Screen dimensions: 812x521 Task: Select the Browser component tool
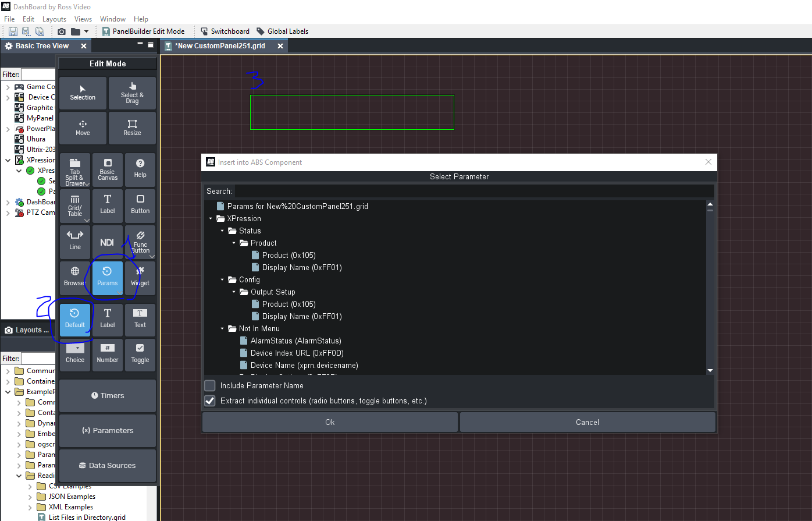point(75,277)
